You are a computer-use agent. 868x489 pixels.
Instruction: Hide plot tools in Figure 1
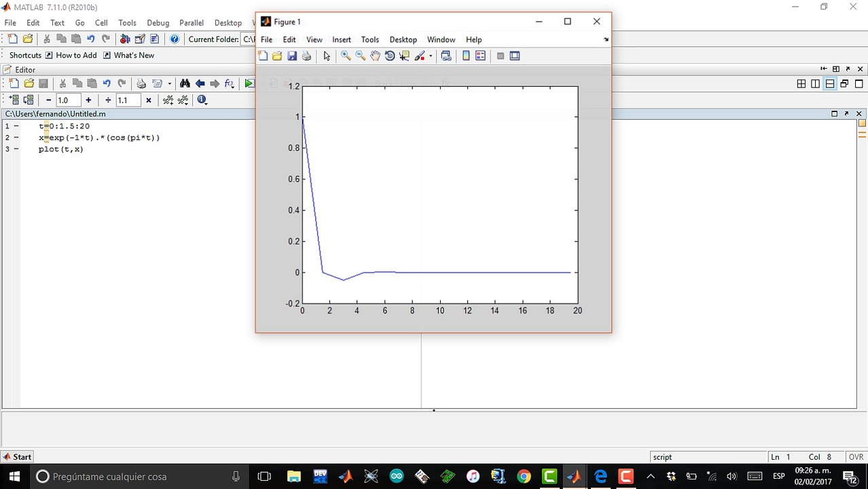pyautogui.click(x=501, y=56)
